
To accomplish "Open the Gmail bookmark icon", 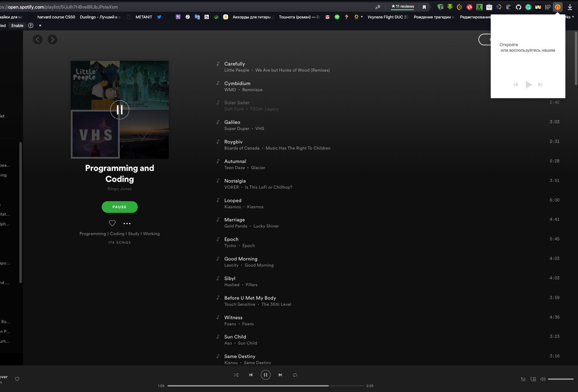I will pos(327,17).
